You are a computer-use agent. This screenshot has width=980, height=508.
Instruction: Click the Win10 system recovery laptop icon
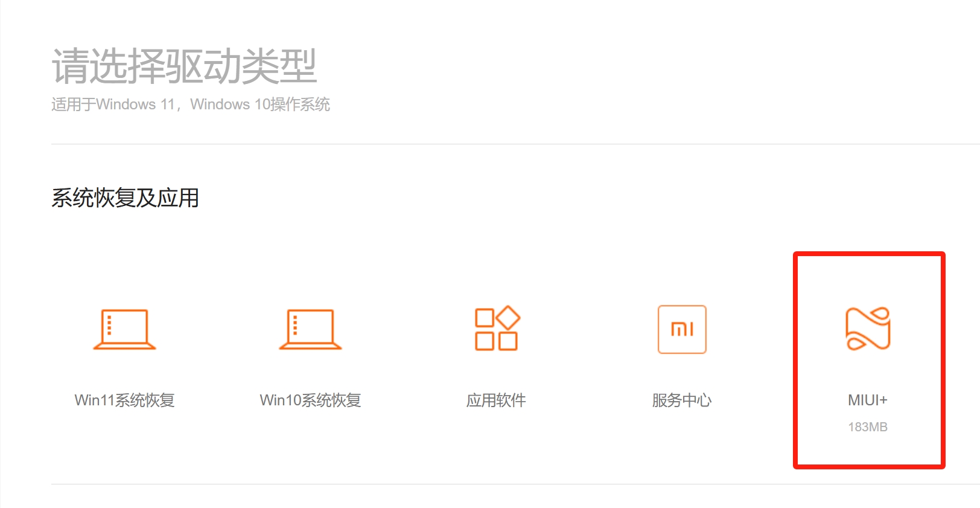pyautogui.click(x=310, y=329)
